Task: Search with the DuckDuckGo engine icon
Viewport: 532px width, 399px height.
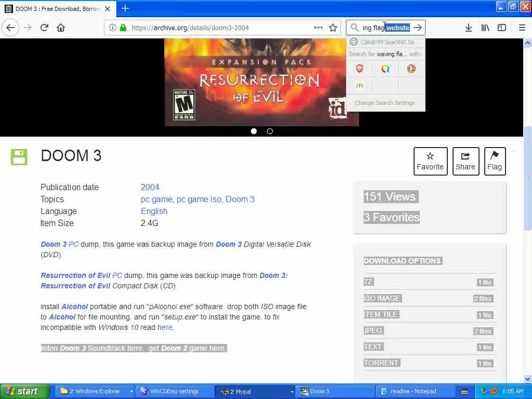Action: (x=411, y=69)
